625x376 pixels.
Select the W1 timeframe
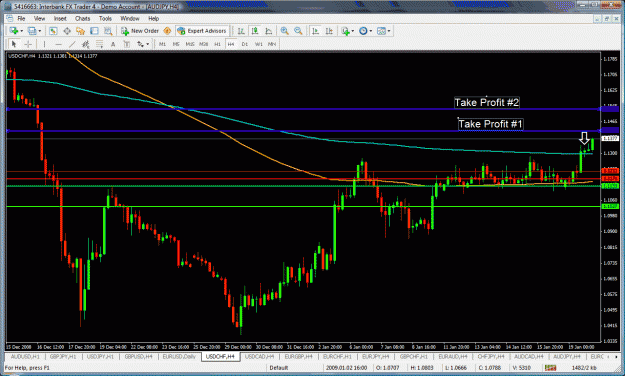[259, 44]
